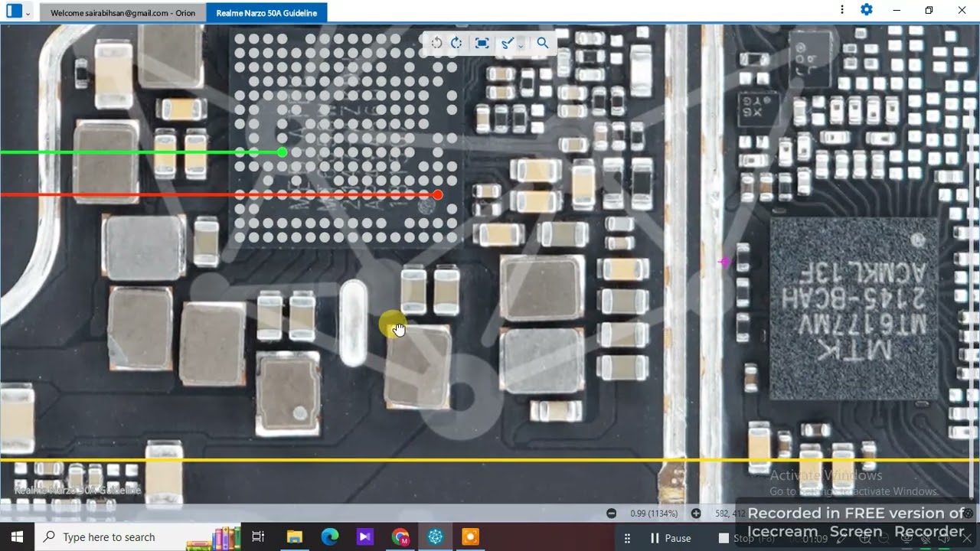Rotate the board view counter-clockwise

point(436,43)
